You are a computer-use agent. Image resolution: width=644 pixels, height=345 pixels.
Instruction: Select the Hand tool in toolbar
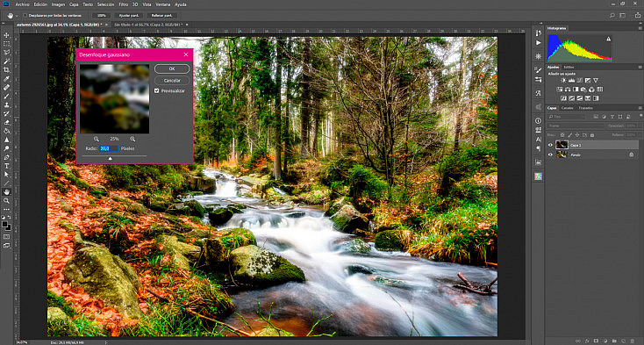pos(6,191)
